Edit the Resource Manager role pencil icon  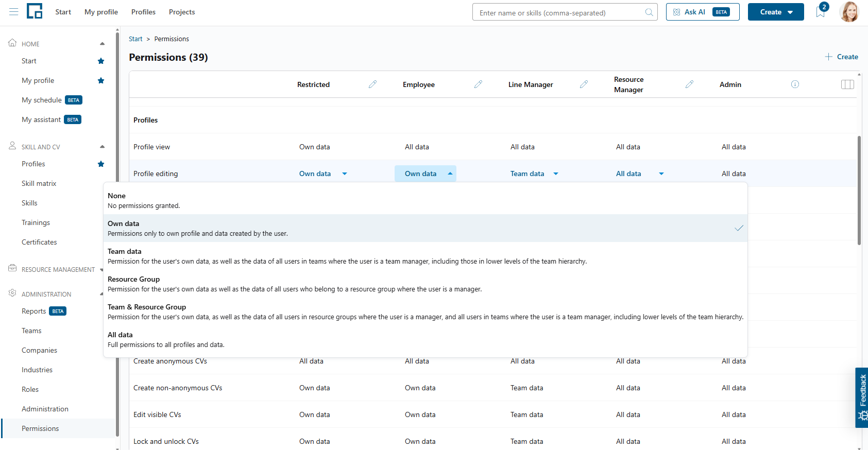pos(689,84)
